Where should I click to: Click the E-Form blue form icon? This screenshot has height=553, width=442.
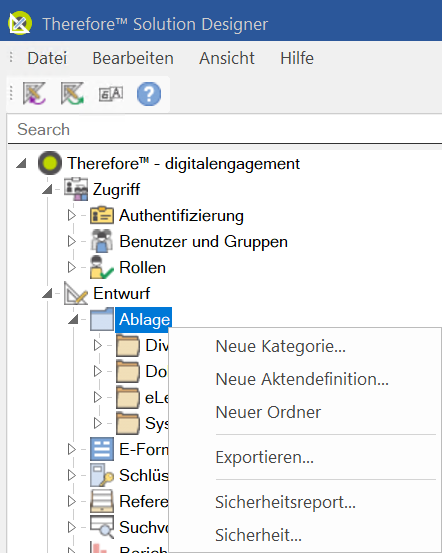pyautogui.click(x=102, y=449)
